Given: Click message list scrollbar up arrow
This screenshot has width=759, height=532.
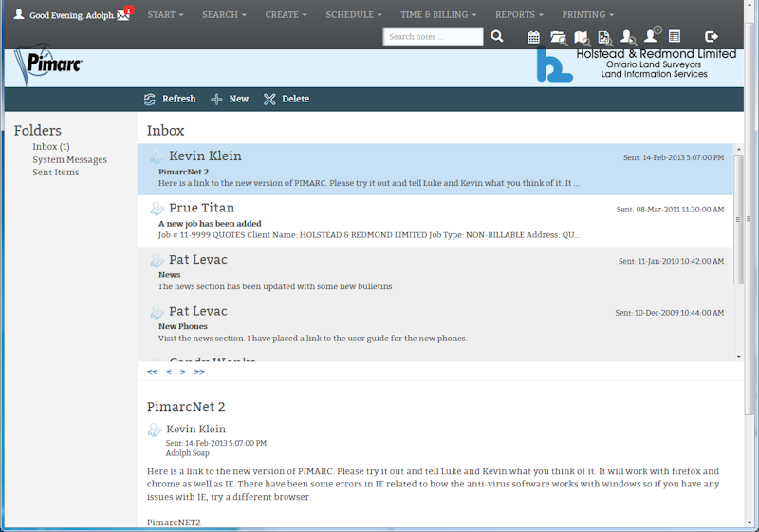Looking at the screenshot, I should 739,149.
